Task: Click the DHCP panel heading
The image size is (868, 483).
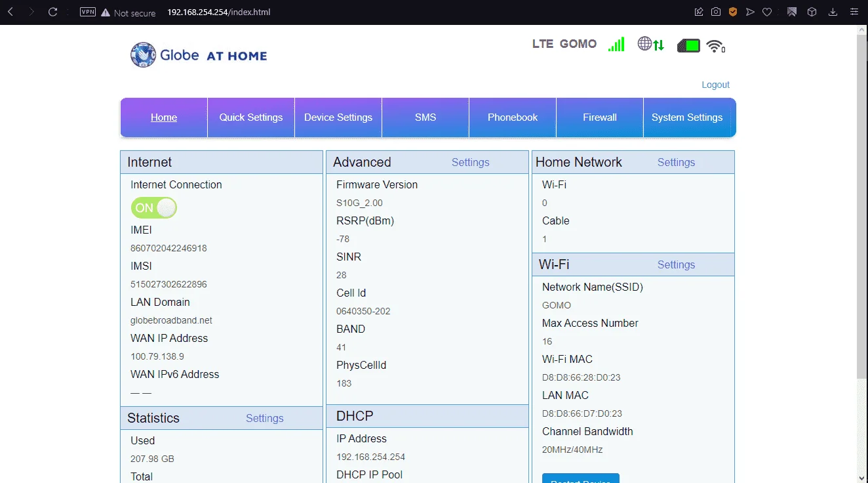Action: (x=355, y=416)
